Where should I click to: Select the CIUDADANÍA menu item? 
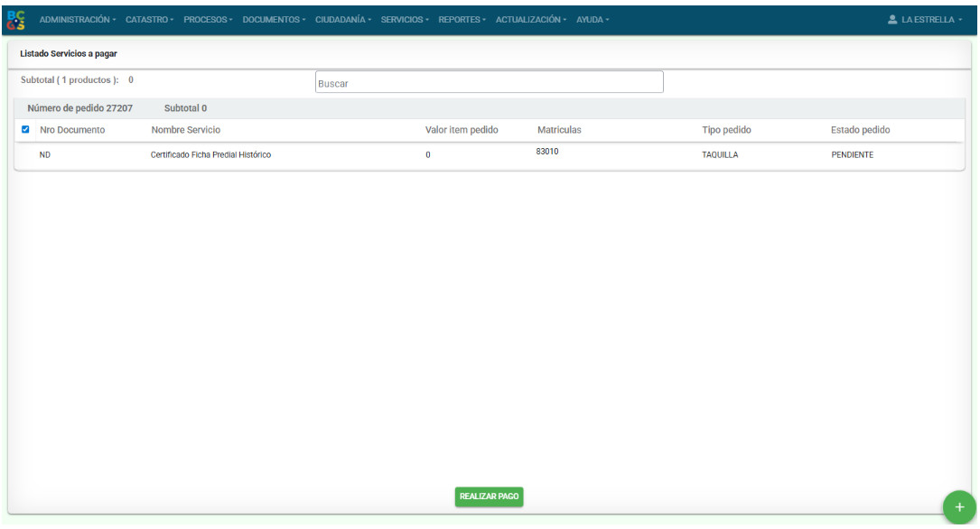[x=343, y=20]
